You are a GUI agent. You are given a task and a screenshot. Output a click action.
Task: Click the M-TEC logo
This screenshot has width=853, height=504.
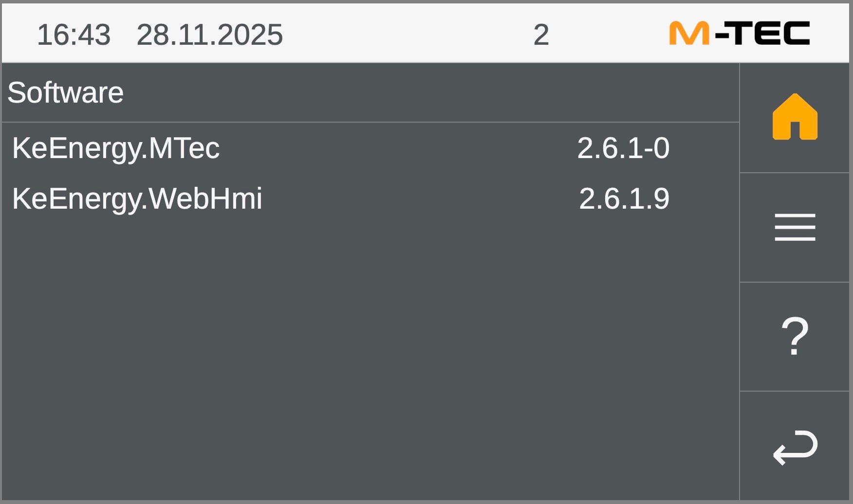click(x=739, y=34)
